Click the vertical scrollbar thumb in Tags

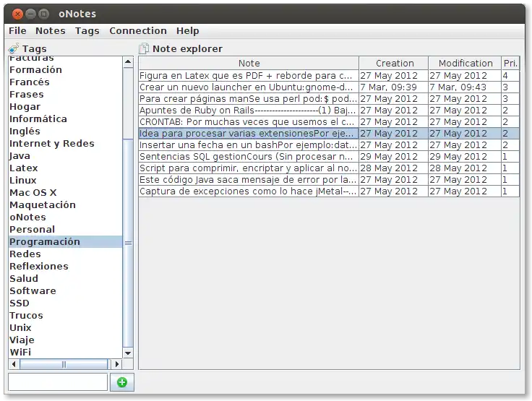[x=128, y=243]
